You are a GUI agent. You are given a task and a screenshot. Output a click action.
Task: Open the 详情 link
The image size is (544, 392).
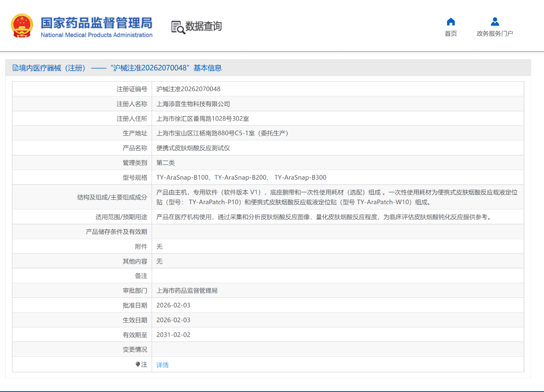[x=162, y=365]
